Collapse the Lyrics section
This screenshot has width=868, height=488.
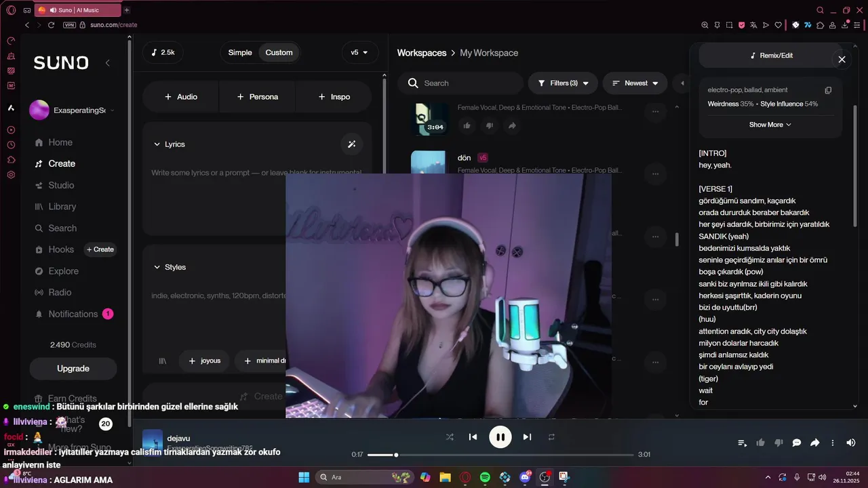[x=169, y=144]
